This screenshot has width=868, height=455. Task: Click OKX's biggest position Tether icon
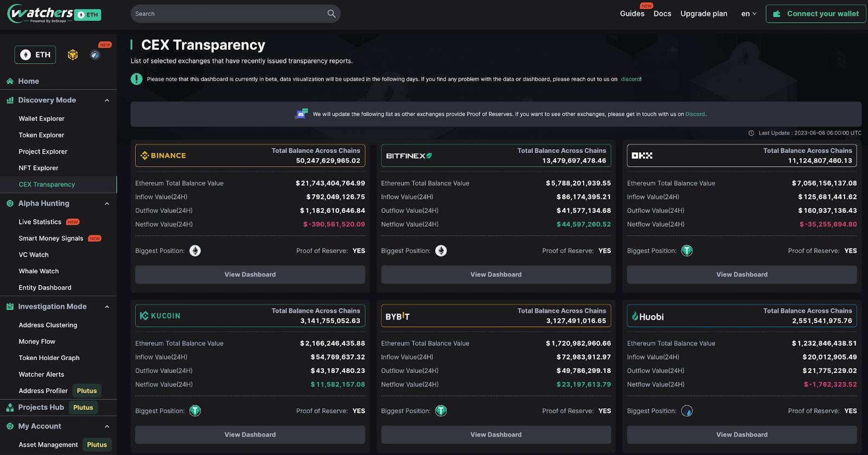coord(687,251)
